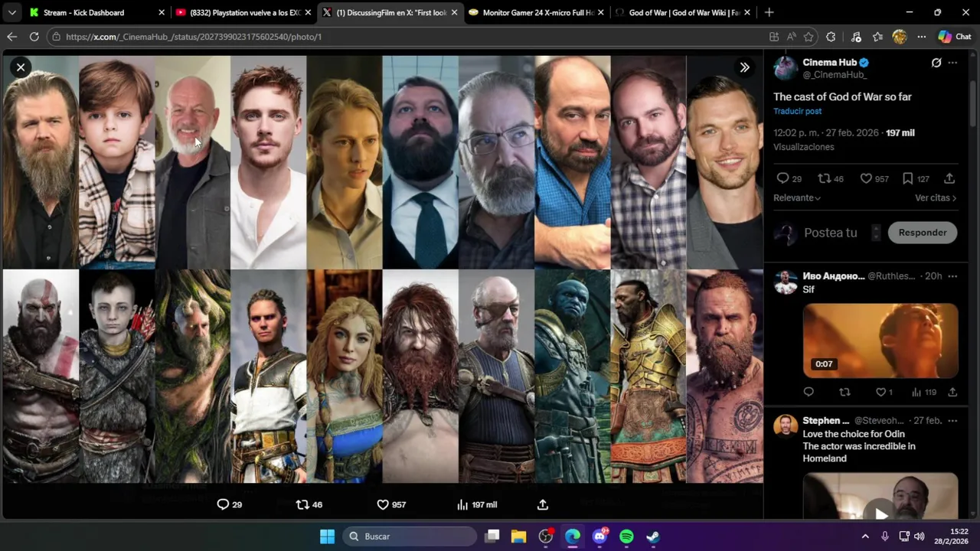Viewport: 980px width, 551px height.
Task: Click the Traducir post link
Action: coord(797,111)
